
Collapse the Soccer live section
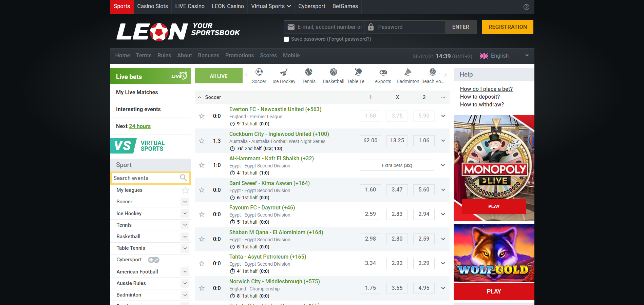click(200, 97)
